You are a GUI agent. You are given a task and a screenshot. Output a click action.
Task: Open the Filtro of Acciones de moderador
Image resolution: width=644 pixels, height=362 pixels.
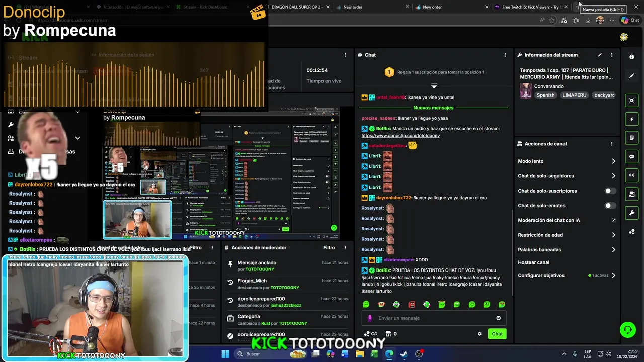point(329,247)
